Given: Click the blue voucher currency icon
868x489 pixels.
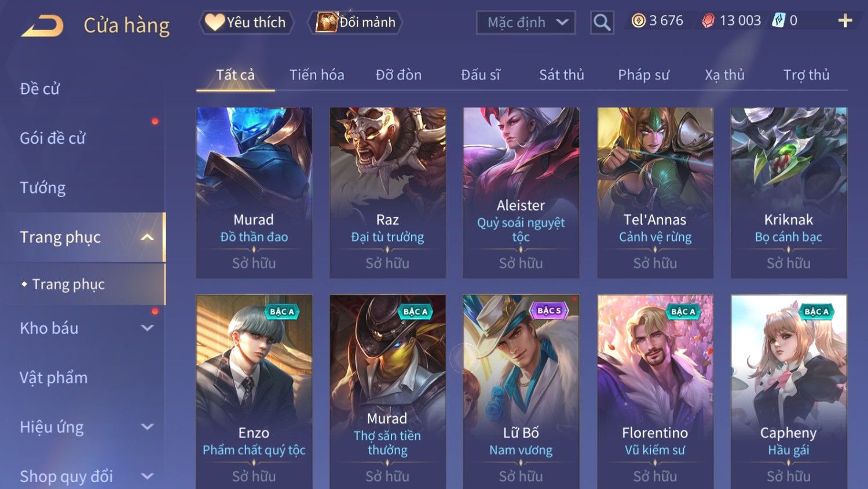Looking at the screenshot, I should [x=779, y=21].
